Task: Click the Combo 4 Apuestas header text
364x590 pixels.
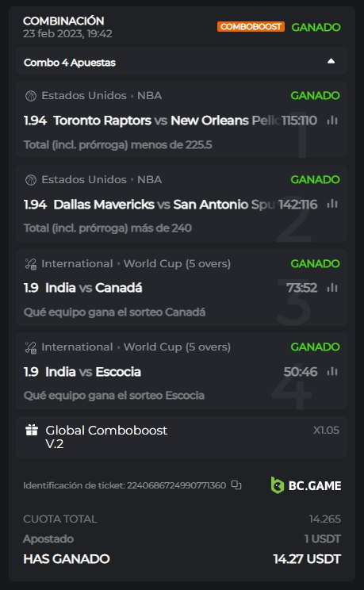Action: click(x=70, y=63)
